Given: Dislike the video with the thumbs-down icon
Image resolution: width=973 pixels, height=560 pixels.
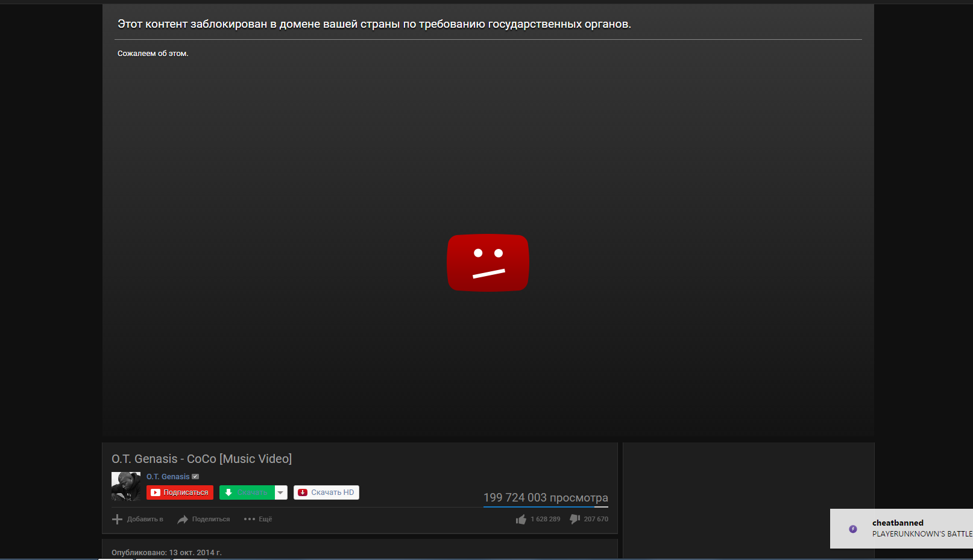Looking at the screenshot, I should click(575, 519).
